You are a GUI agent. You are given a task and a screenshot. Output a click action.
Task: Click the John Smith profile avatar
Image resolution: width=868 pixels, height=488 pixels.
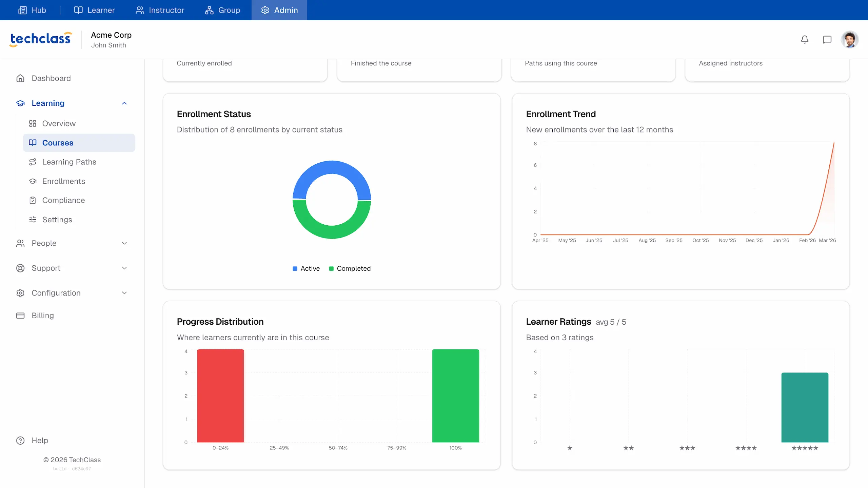[849, 40]
